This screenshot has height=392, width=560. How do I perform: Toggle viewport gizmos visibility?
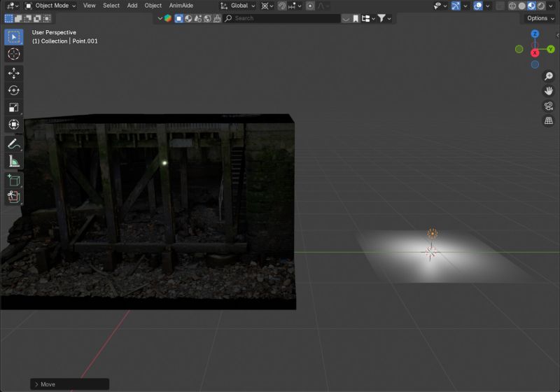point(456,6)
